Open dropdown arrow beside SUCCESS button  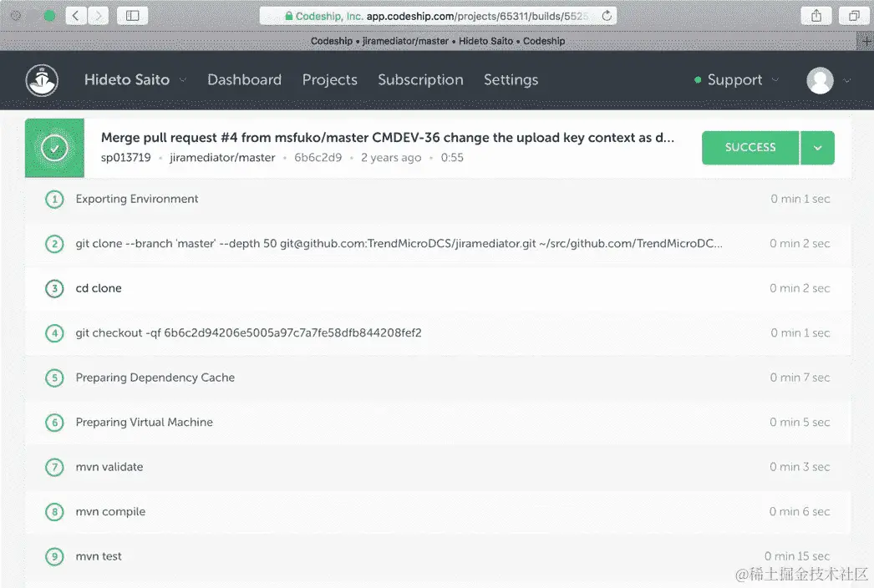click(818, 148)
